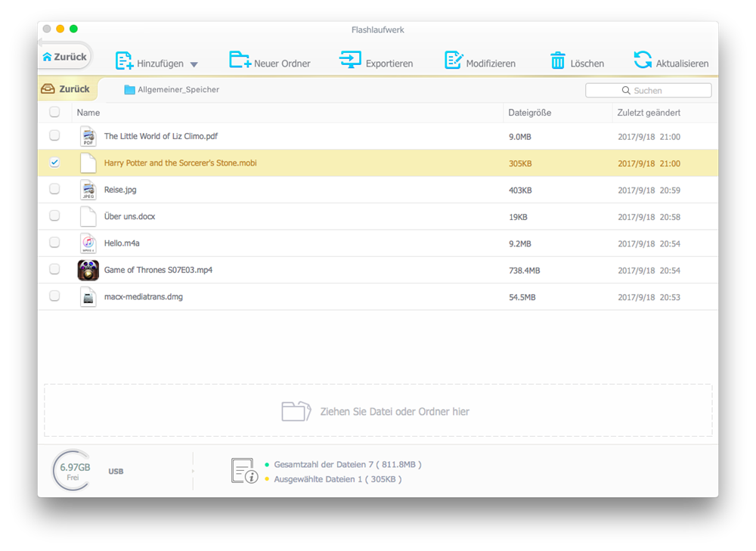Image resolution: width=756 pixels, height=551 pixels.
Task: Click the Aktualisieren toolbar label
Action: (x=682, y=63)
